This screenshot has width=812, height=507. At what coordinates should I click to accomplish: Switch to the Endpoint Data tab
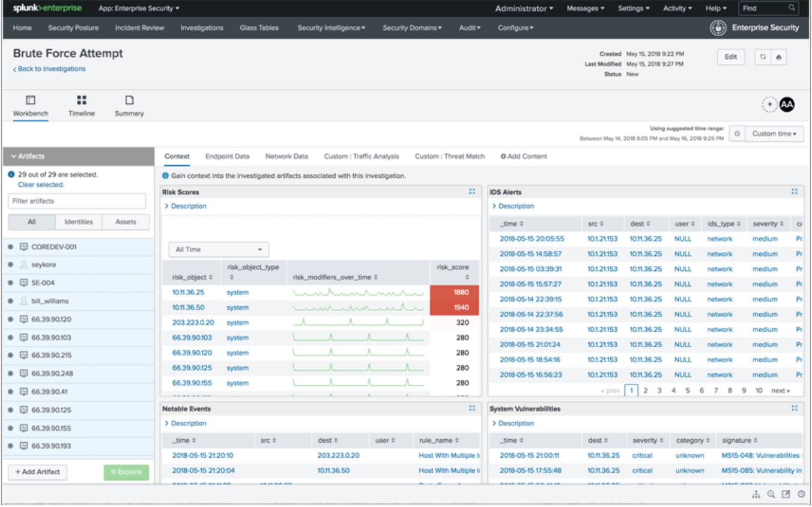(227, 156)
